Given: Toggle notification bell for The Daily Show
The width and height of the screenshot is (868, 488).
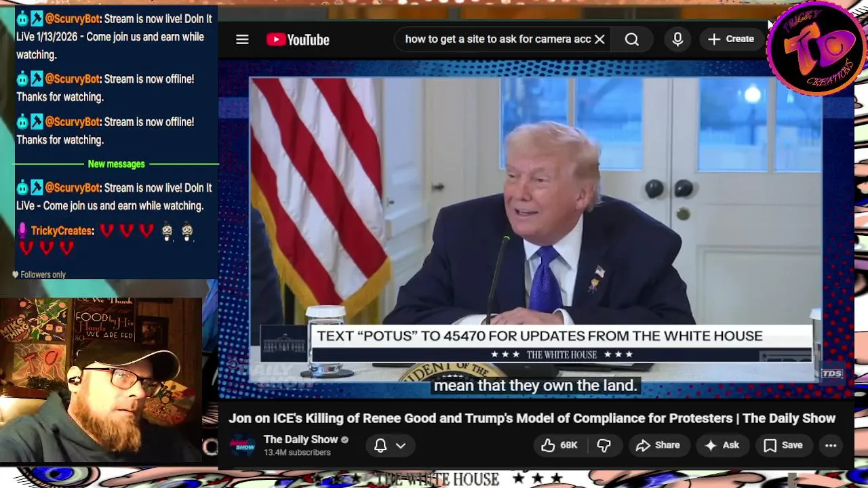Looking at the screenshot, I should click(380, 445).
